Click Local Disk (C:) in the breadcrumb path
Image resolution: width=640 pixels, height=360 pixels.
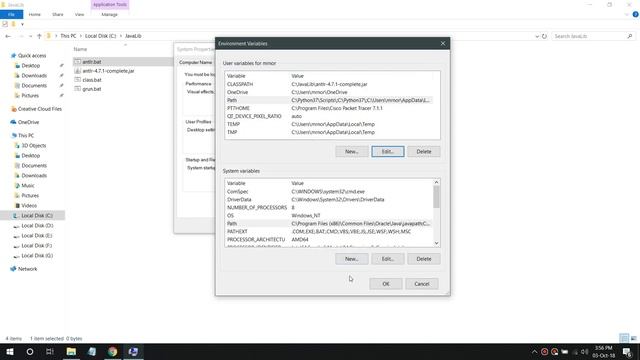click(x=100, y=36)
